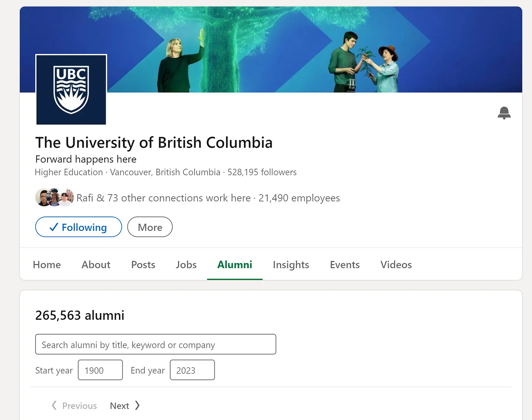View the Videos tab
Image resolution: width=532 pixels, height=420 pixels.
pos(396,265)
